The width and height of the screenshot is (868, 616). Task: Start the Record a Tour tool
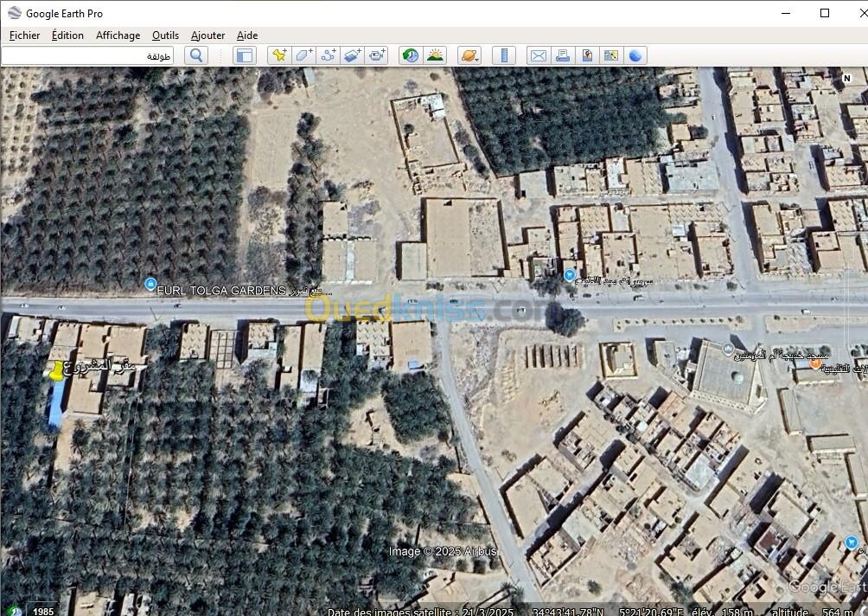pyautogui.click(x=377, y=55)
